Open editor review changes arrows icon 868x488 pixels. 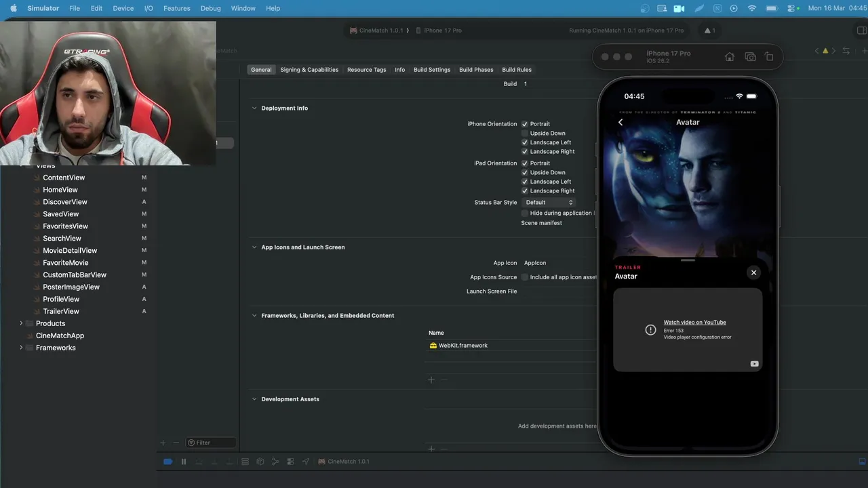[846, 51]
